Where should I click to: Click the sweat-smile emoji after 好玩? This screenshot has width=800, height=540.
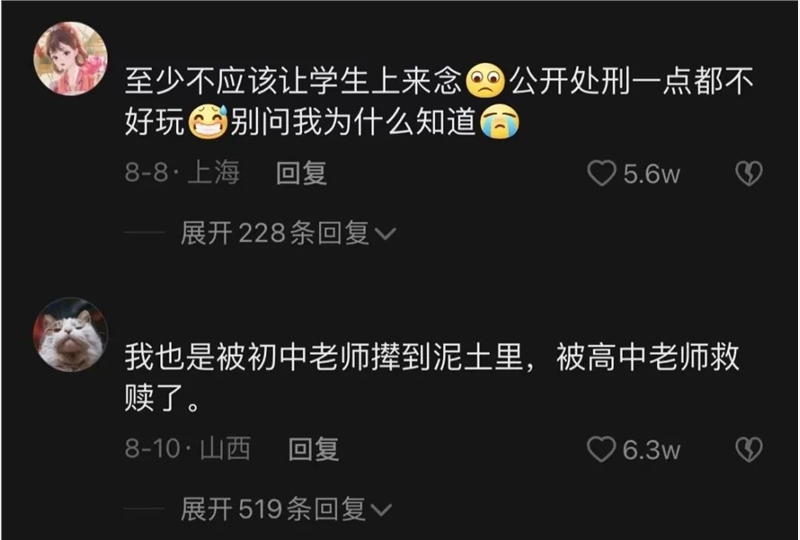[x=208, y=121]
